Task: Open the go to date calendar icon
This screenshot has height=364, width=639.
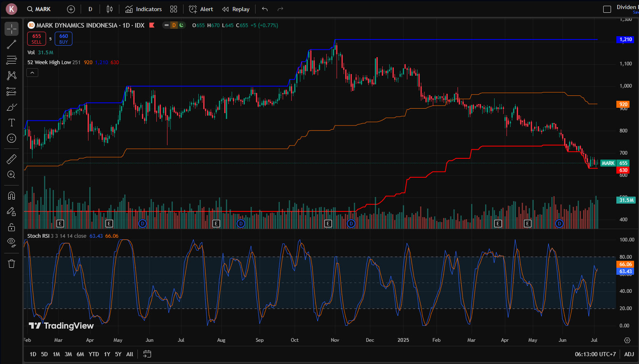Action: pyautogui.click(x=147, y=354)
